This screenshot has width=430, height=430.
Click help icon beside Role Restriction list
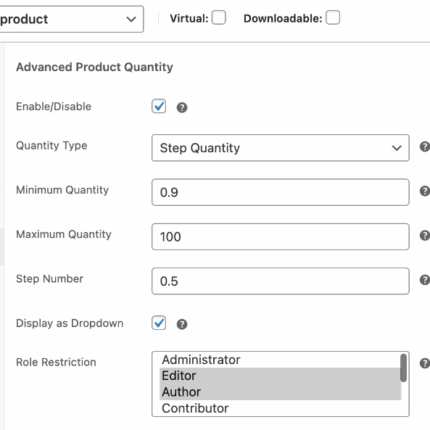point(425,363)
